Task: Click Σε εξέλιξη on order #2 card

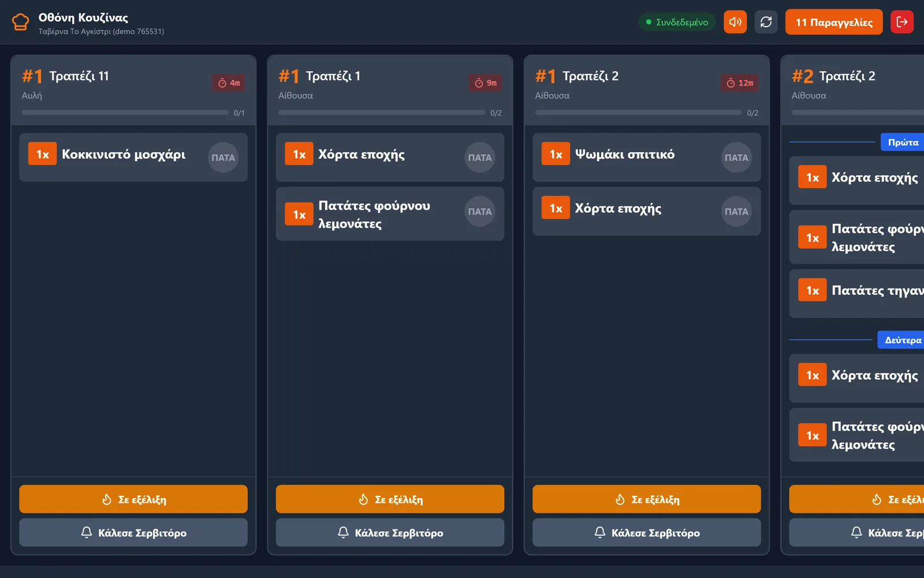Action: pyautogui.click(x=857, y=499)
